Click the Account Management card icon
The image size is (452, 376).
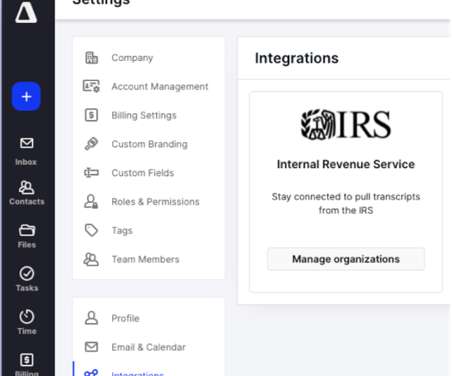91,86
